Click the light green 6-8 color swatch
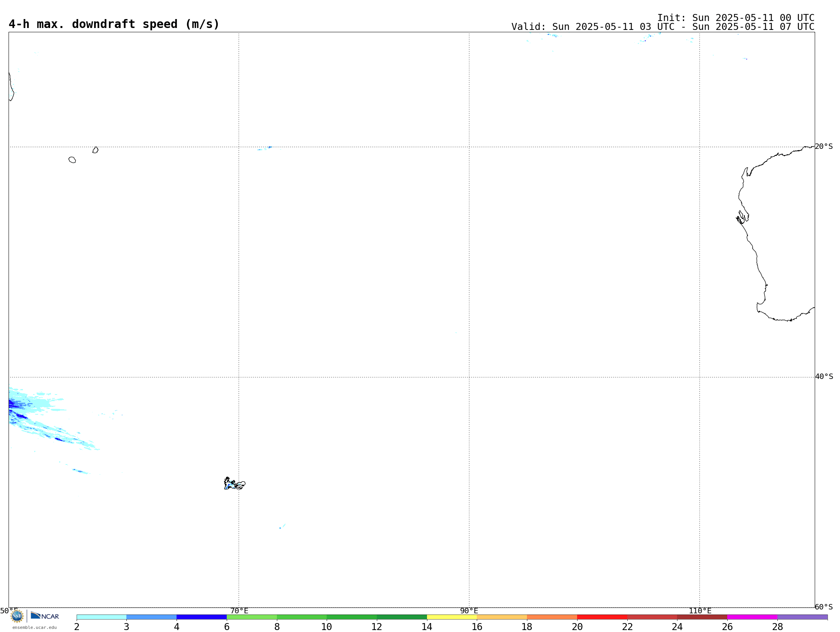Screen dimensions: 840x632 coord(252,617)
